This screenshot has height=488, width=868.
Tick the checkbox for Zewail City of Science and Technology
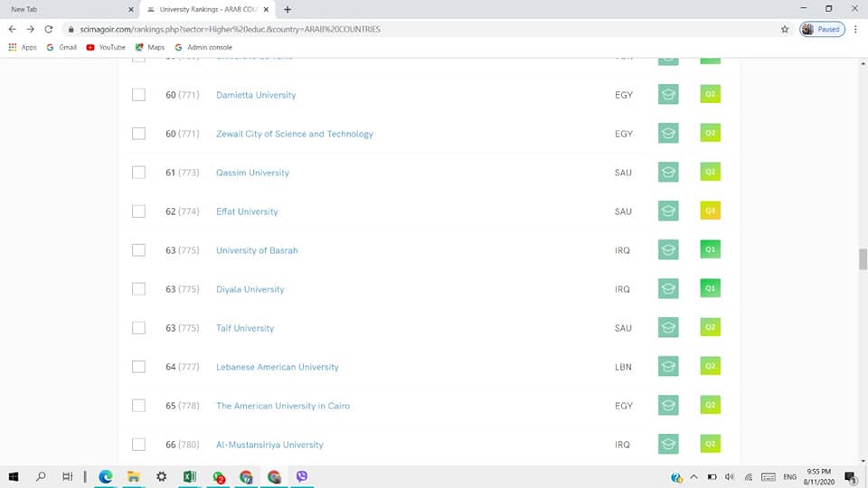tap(138, 134)
